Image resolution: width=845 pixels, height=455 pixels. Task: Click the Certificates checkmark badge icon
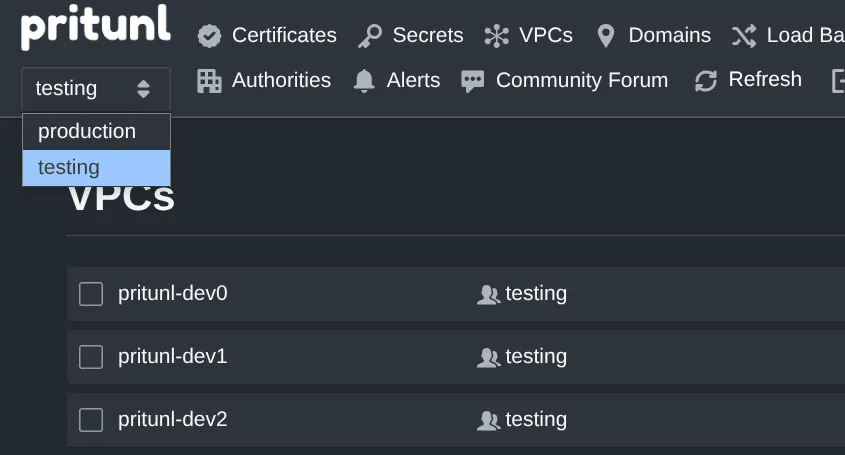209,36
